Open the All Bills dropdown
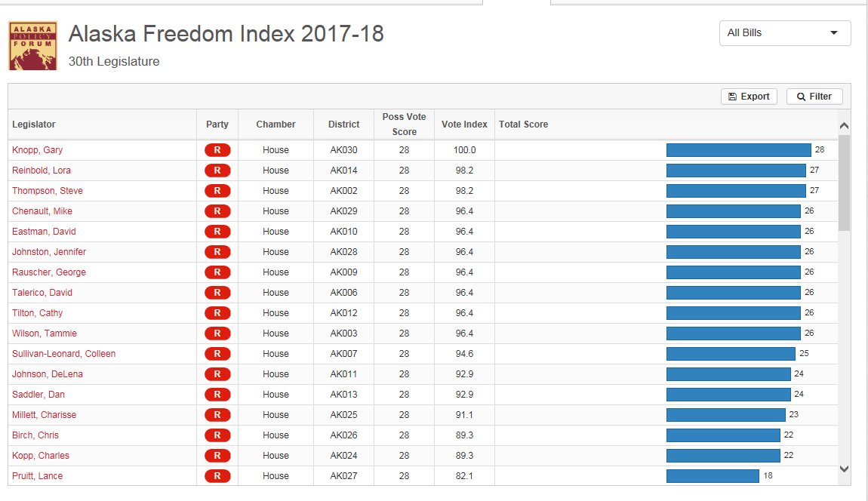The height and width of the screenshot is (501, 868). click(x=784, y=33)
